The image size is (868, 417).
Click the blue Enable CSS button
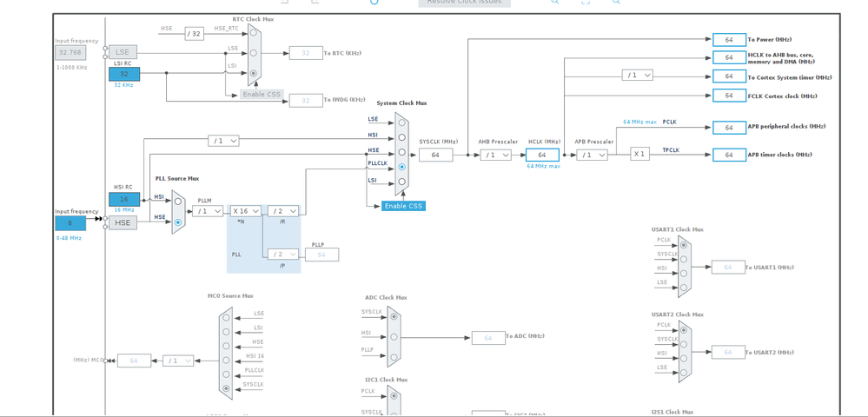[403, 206]
